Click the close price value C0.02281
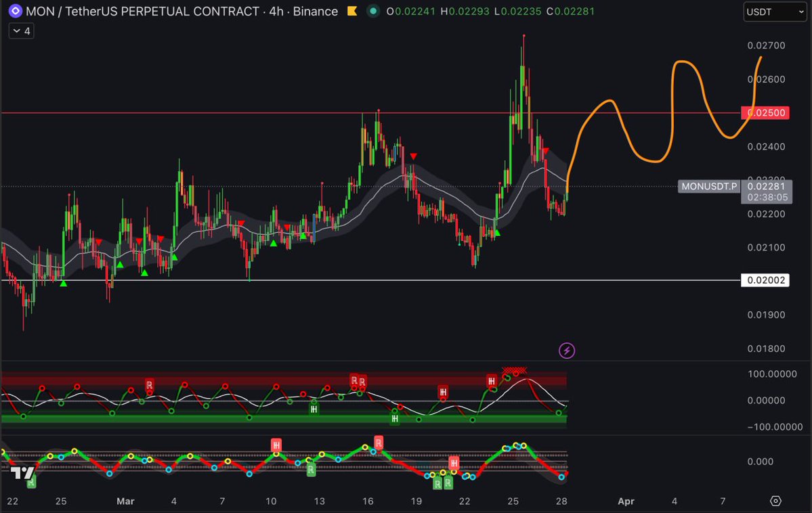Screen dimensions: 812x513 pos(570,11)
